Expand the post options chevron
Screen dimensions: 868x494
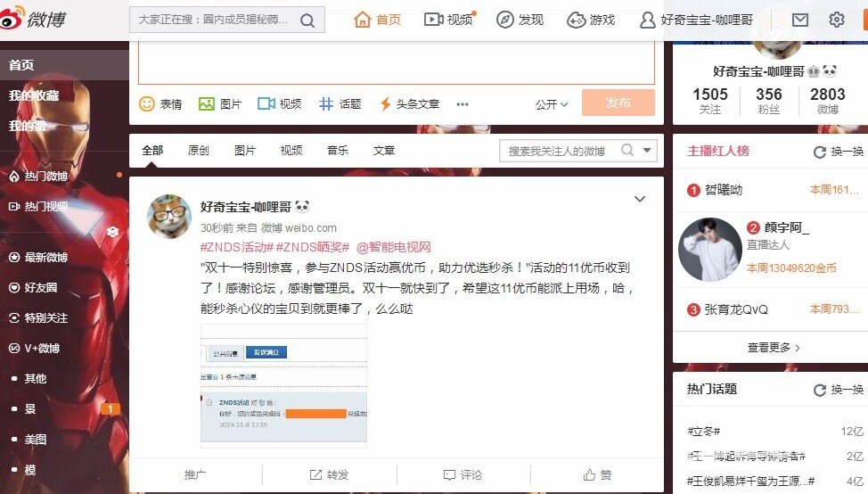click(639, 199)
